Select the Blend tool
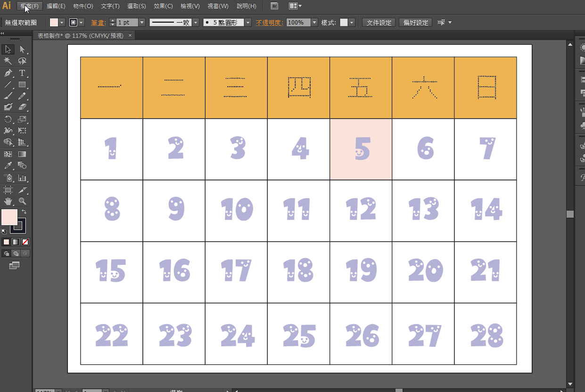 [x=22, y=165]
